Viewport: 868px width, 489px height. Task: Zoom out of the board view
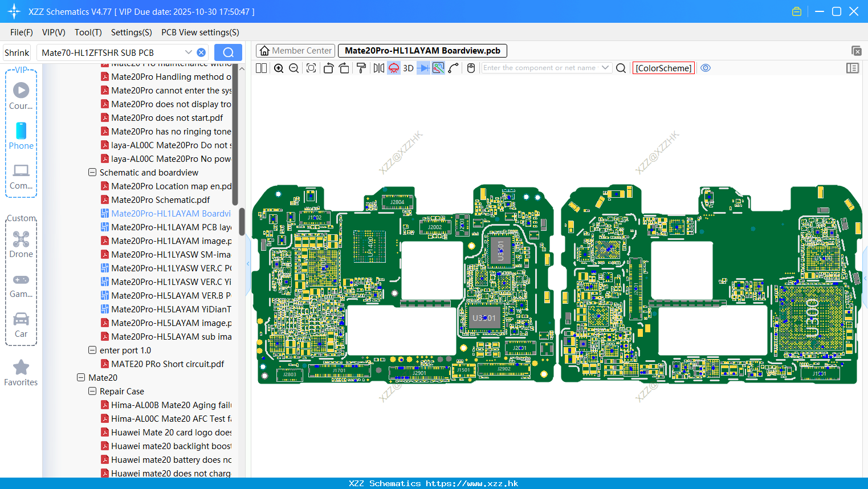294,68
